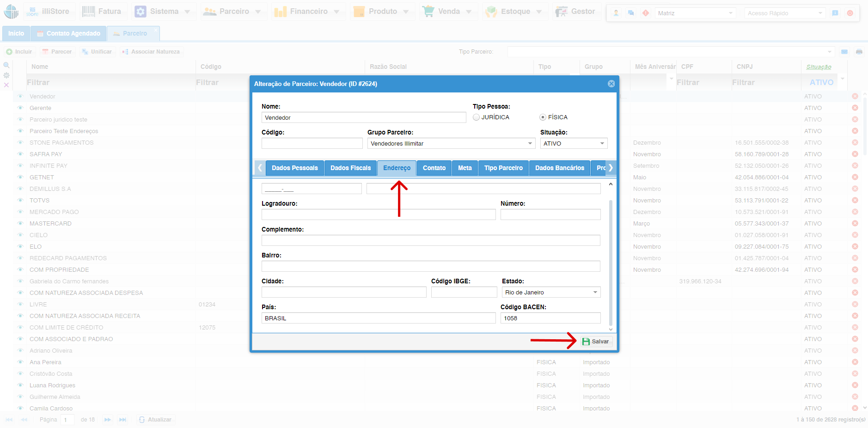Click the next page arrow in the pagination
This screenshot has height=428, width=868.
108,420
